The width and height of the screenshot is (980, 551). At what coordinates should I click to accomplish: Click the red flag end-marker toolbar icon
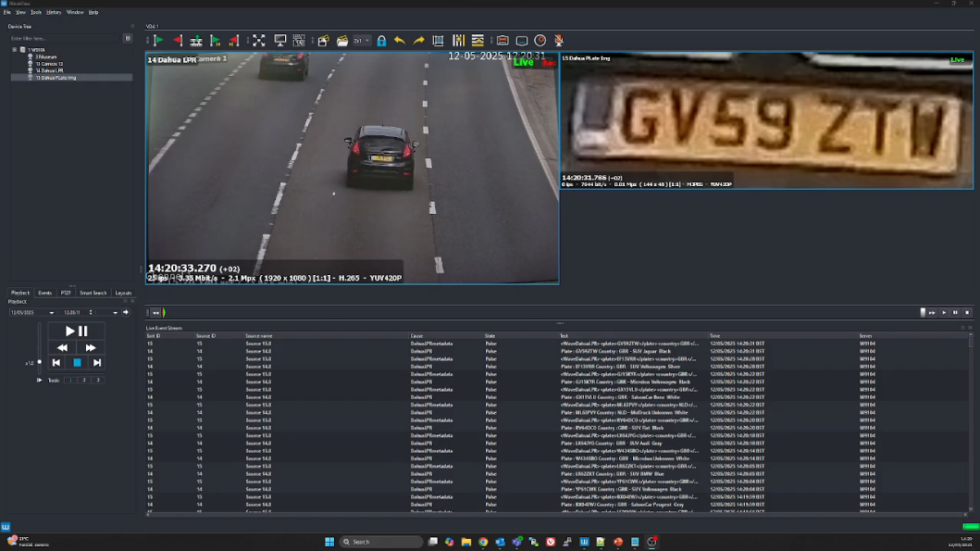178,41
